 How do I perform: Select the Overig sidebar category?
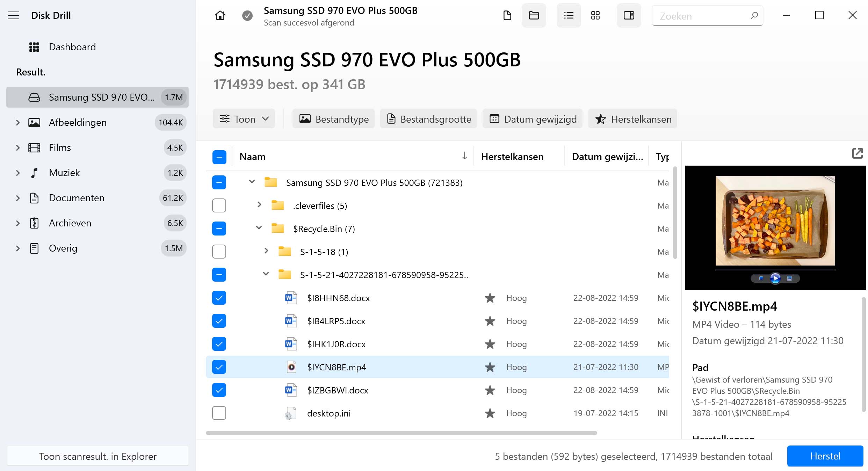97,248
